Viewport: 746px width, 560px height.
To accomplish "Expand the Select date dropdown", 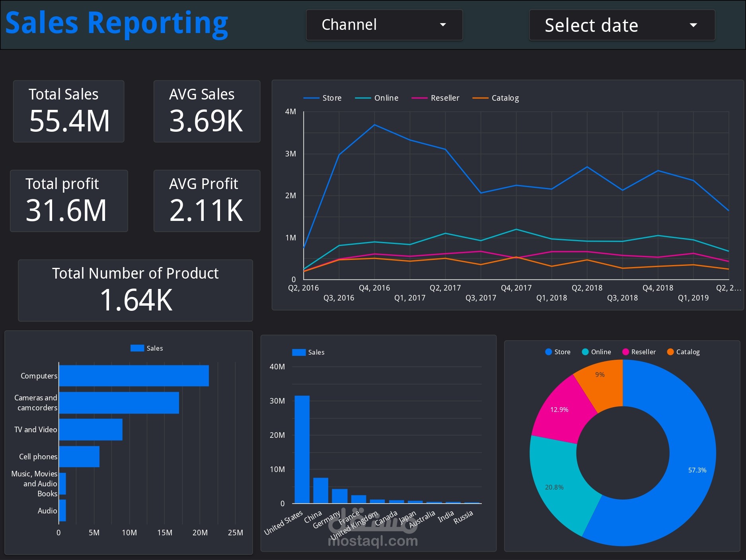I will coord(622,25).
